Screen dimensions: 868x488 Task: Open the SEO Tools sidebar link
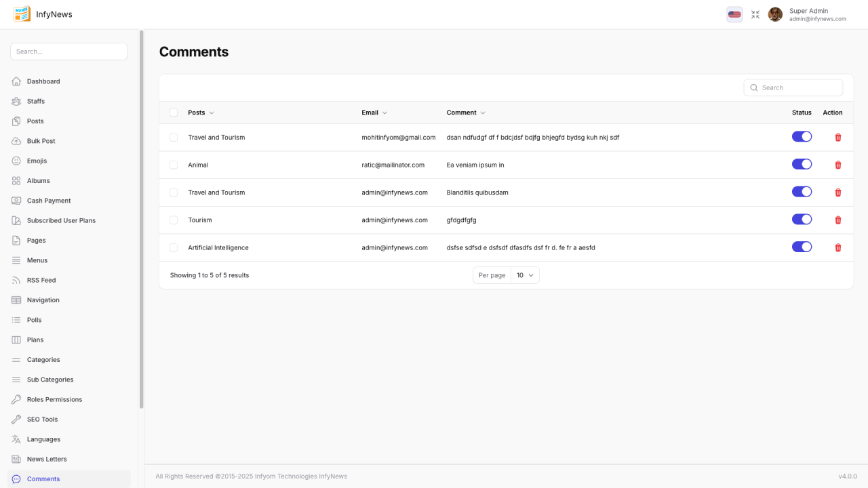[42, 420]
